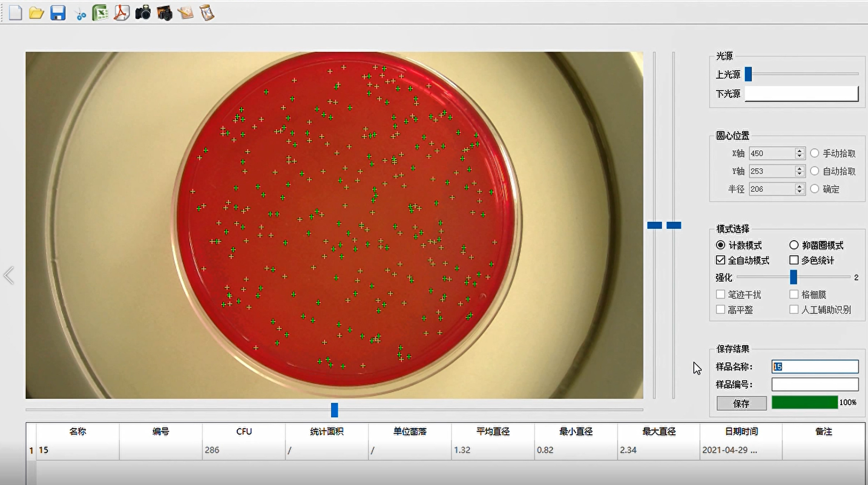The image size is (868, 485).
Task: Click the blue floppy disk save icon
Action: tap(57, 13)
